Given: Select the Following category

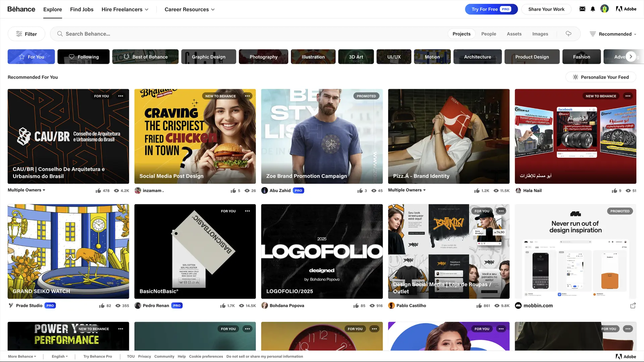Looking at the screenshot, I should click(x=84, y=57).
